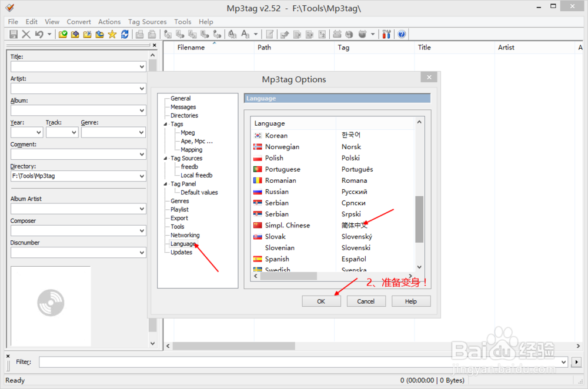Open the Year field dropdown

[39, 132]
